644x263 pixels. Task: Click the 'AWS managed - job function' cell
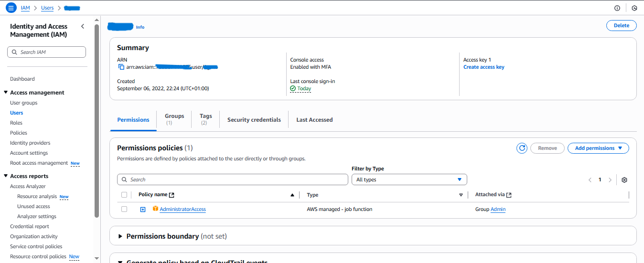[x=339, y=209]
